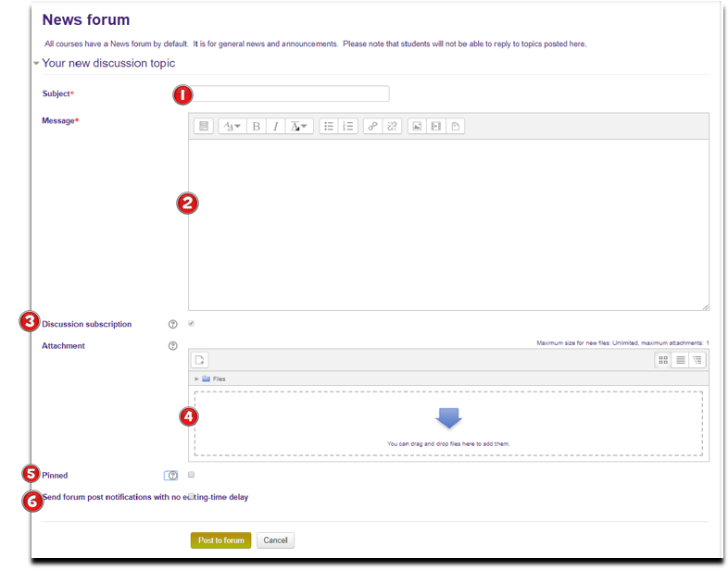Insert an unordered bullet list
The width and height of the screenshot is (728, 571).
pos(329,126)
